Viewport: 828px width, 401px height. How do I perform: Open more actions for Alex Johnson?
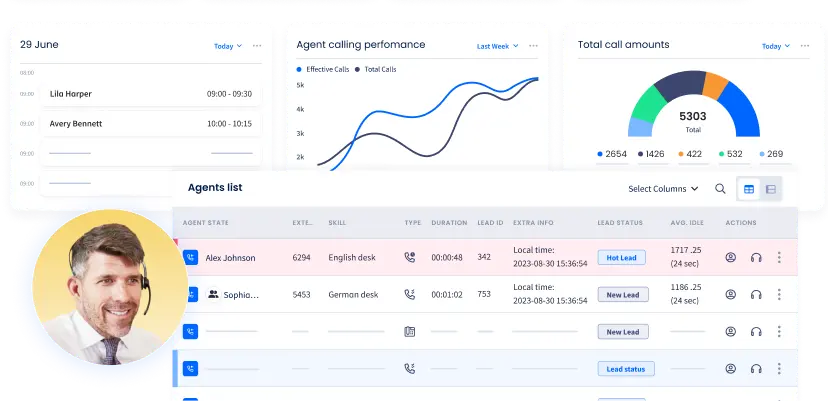coord(779,257)
